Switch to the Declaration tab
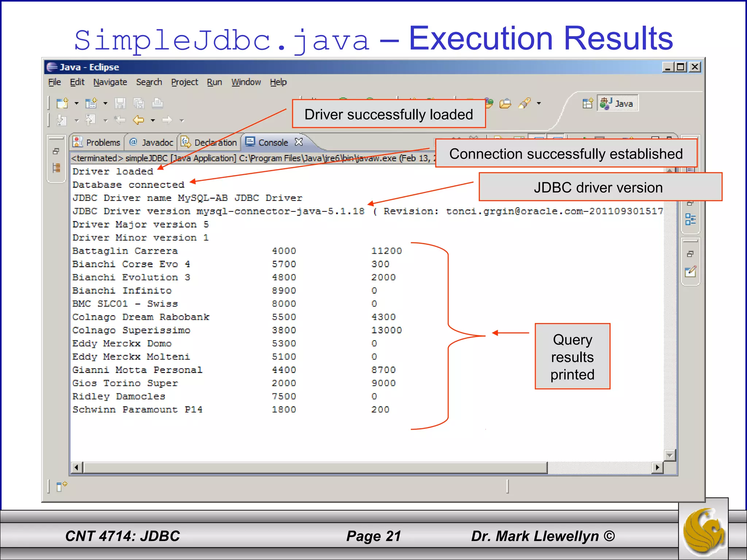 (209, 142)
